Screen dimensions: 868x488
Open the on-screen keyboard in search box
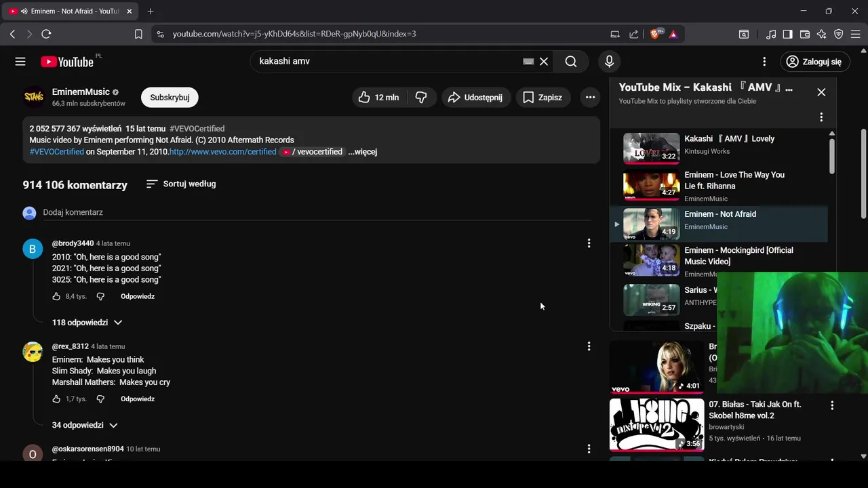528,62
